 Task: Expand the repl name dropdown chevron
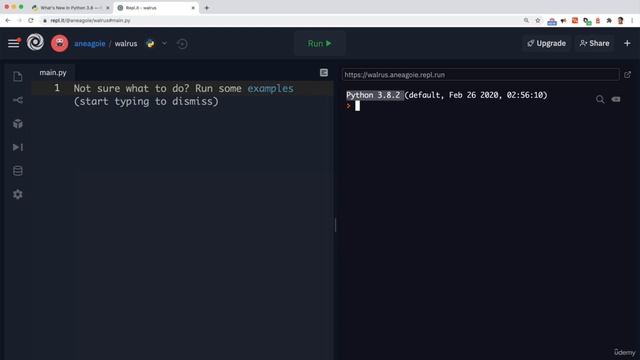[164, 43]
